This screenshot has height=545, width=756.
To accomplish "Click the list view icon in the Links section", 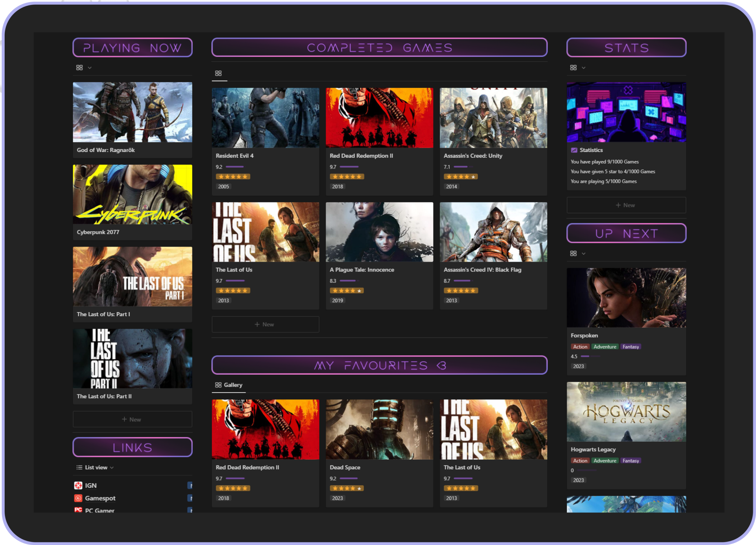I will [x=79, y=467].
